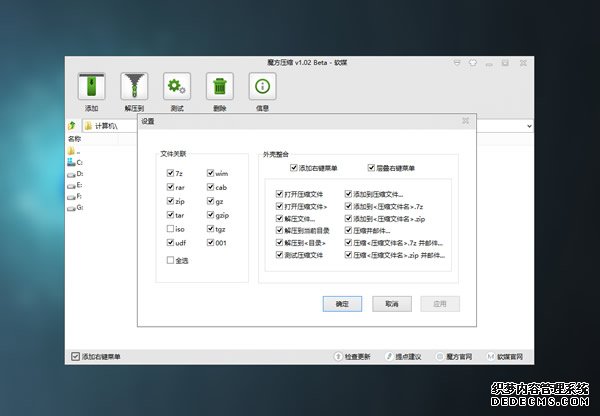Screen dimensions: 600x416
Task: Toggle 添加到<压缩文件名>.zip checkbox
Action: point(348,219)
